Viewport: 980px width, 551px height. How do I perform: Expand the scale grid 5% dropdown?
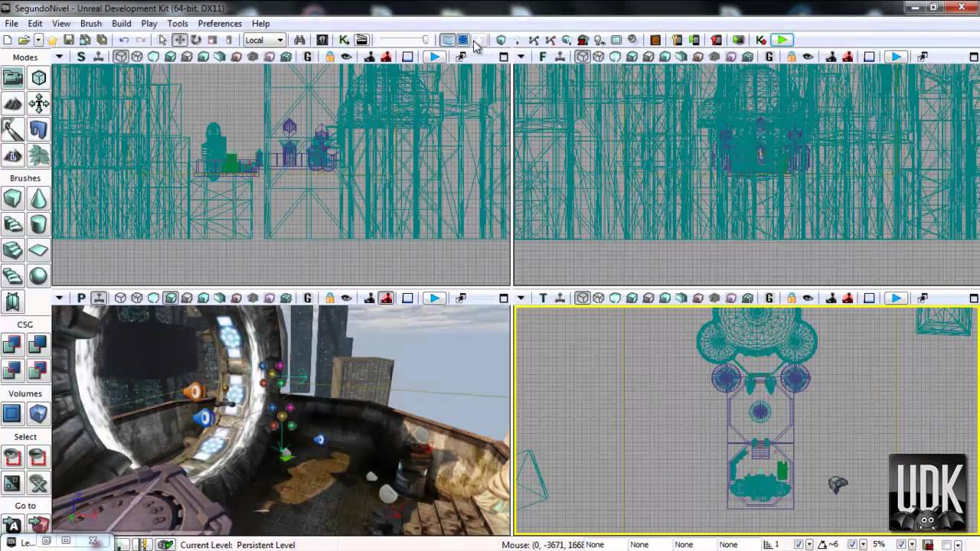[912, 545]
